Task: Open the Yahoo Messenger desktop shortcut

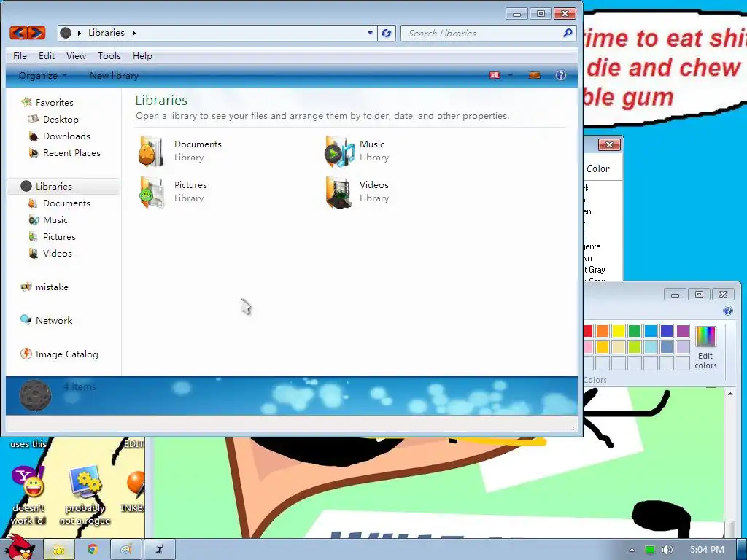Action: point(28,495)
